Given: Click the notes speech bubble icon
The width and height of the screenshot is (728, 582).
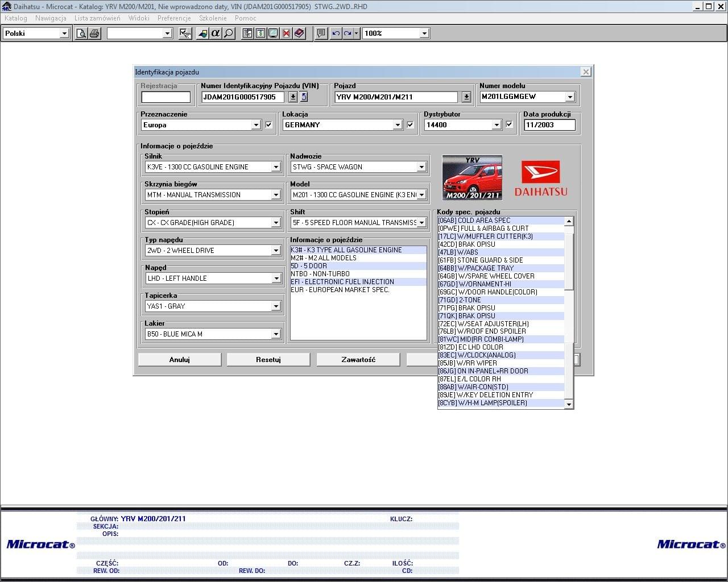Looking at the screenshot, I should point(321,34).
